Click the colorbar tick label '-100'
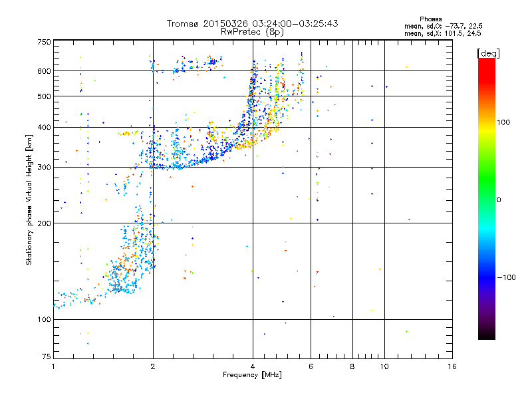Screen dimensions: 532x399 506,277
